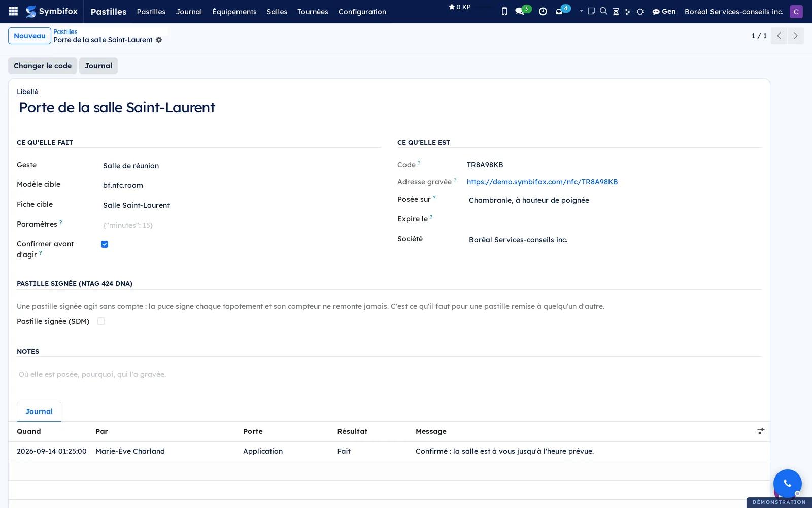
Task: Go back via Pastilles breadcrumb link
Action: (x=65, y=31)
